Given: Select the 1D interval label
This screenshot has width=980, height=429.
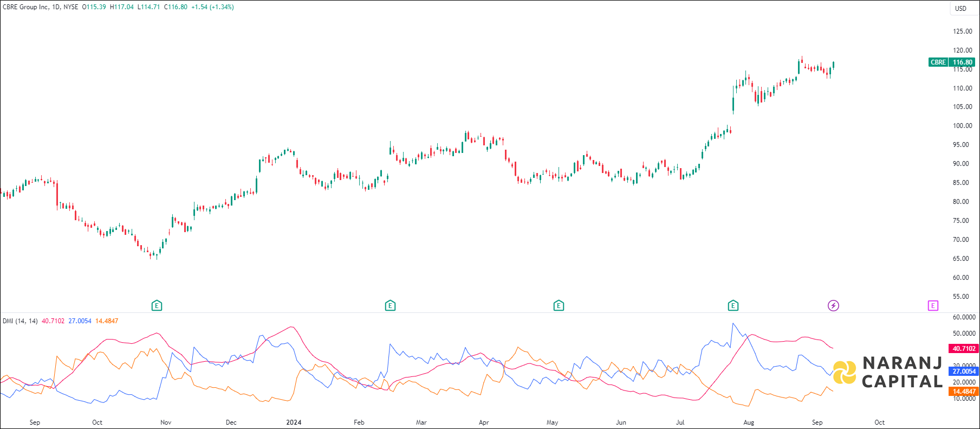Looking at the screenshot, I should pos(56,7).
